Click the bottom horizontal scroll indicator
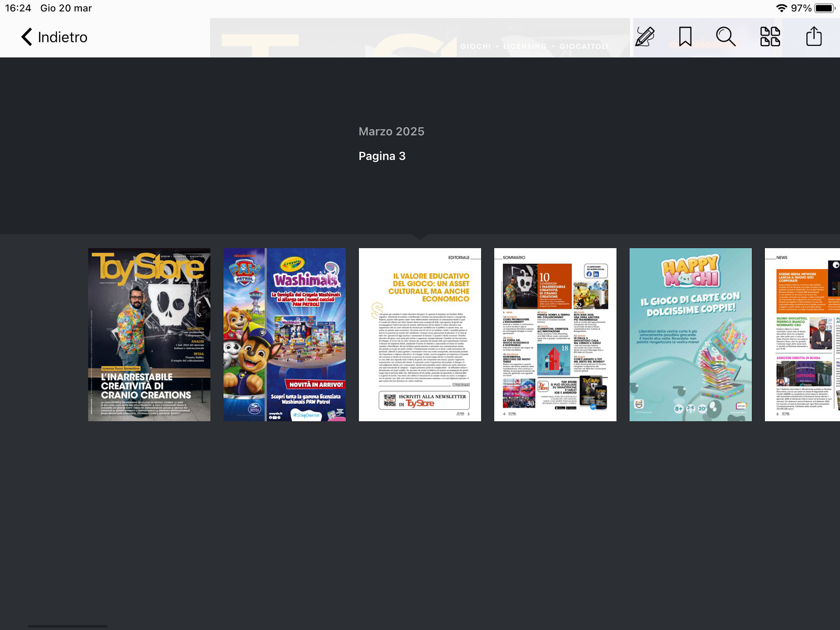Screen dimensions: 840x630 point(68,626)
